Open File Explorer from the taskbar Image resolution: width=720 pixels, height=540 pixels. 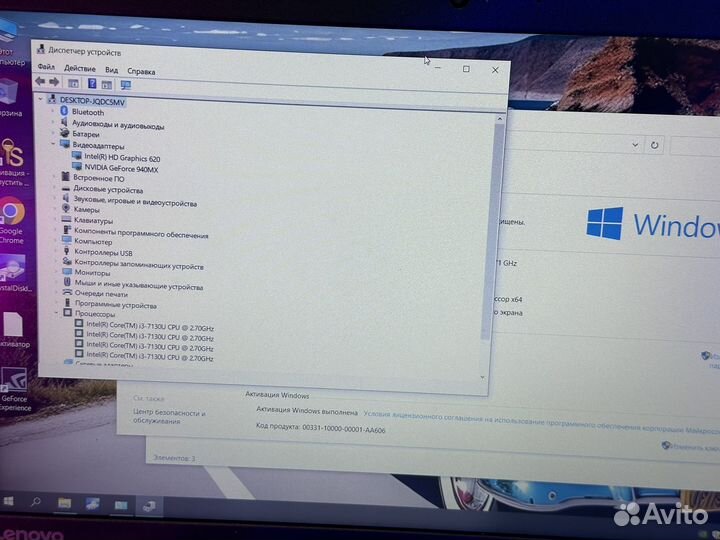64,503
